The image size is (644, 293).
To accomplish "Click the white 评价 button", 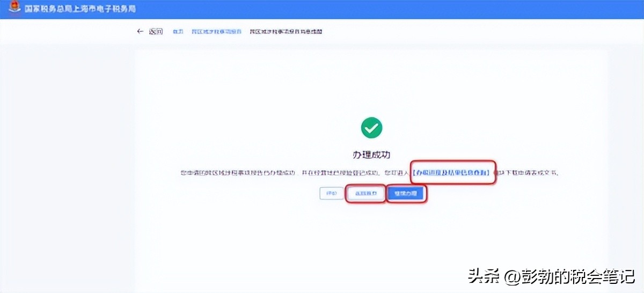I will tap(331, 193).
